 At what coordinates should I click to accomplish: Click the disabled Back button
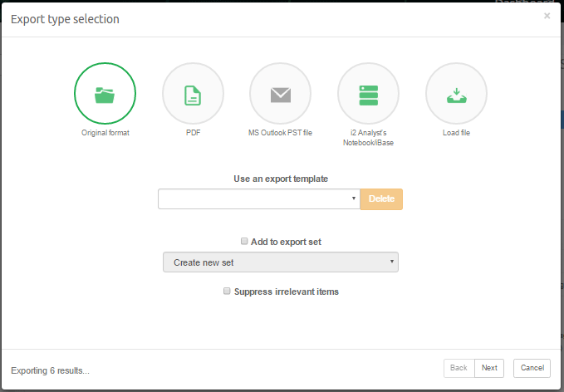459,368
